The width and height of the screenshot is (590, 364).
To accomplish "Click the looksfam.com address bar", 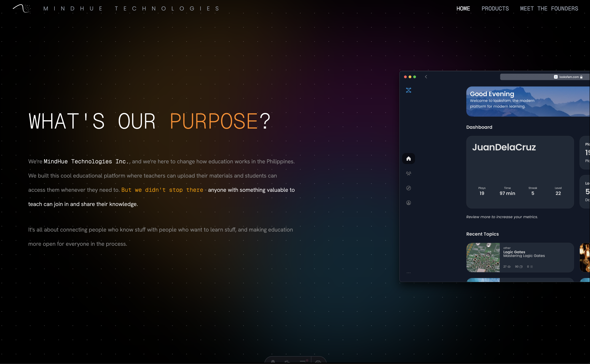I will pyautogui.click(x=545, y=77).
